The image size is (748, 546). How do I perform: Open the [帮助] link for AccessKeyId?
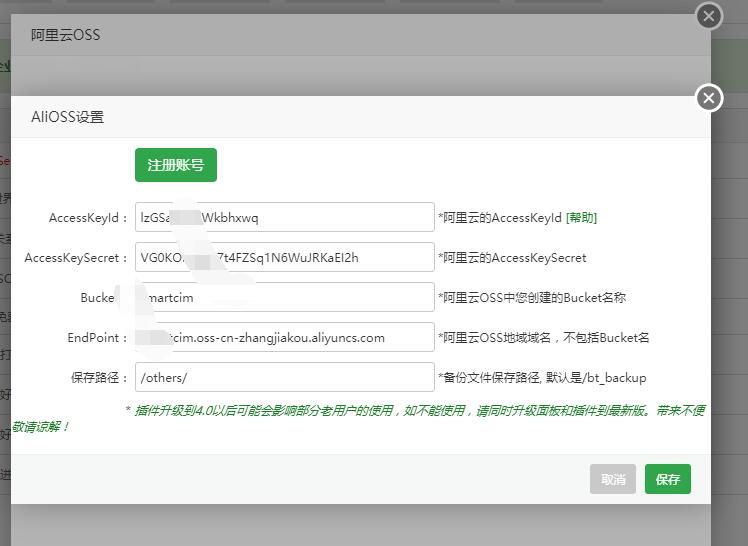(x=581, y=218)
